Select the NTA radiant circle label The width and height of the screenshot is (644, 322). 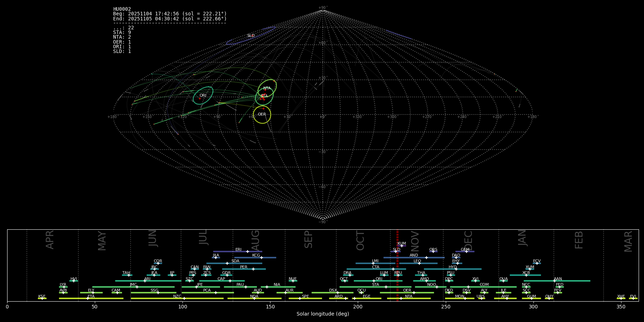(x=267, y=88)
